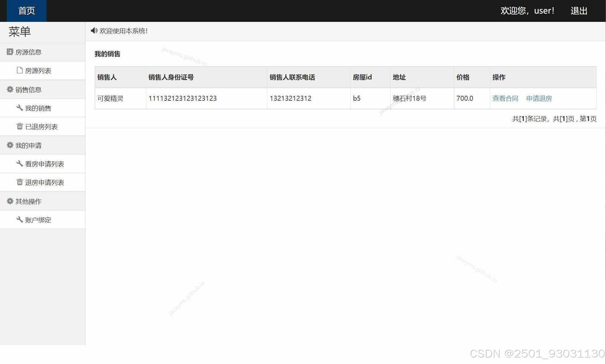Screen dimensions: 606x364
Task: Select the wrench icon beside 看房申请列表
Action: (19, 164)
